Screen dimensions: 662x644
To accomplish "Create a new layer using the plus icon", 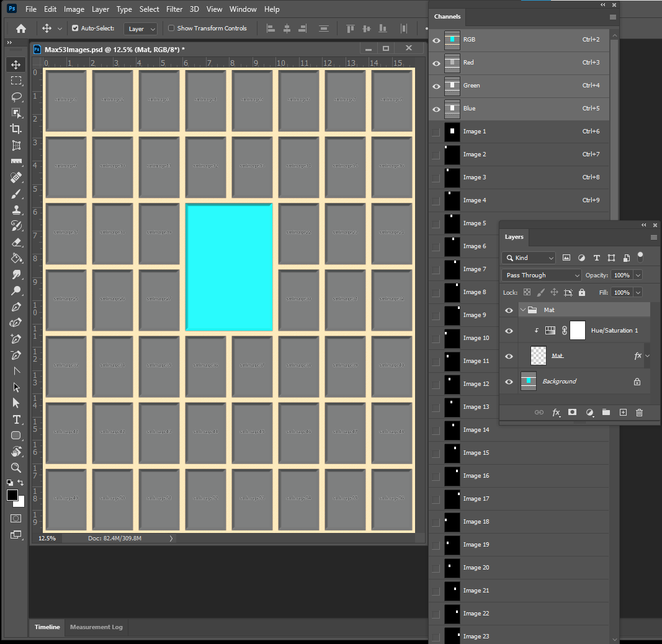I will point(623,413).
